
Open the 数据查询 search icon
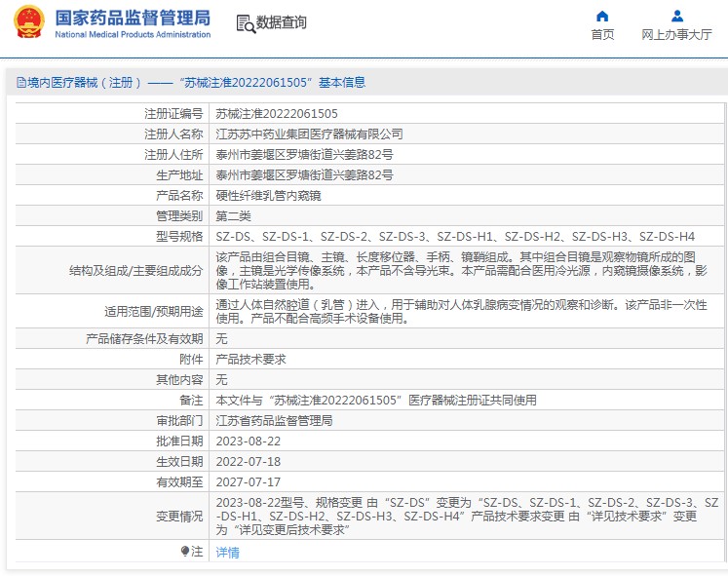coord(246,23)
